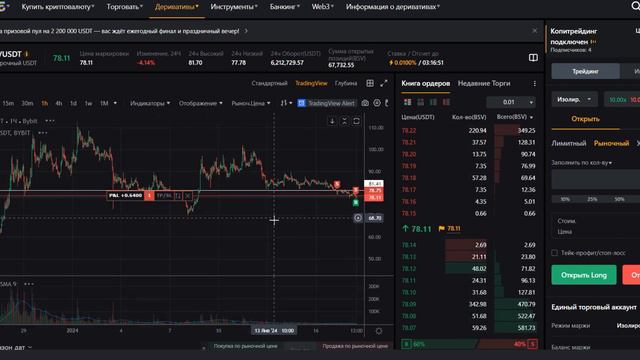640x360 pixels.
Task: Open chart settings icon beside camera
Action: 377,103
